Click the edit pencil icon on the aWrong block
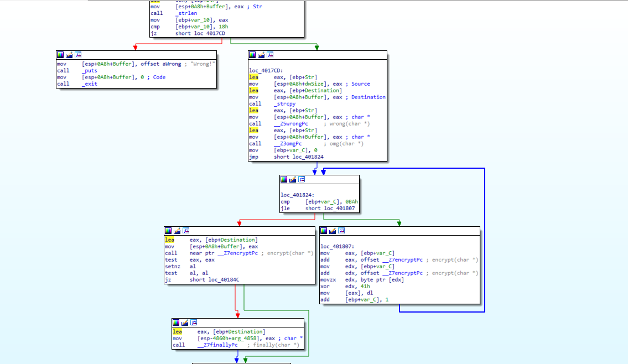This screenshot has height=364, width=628. 69,55
